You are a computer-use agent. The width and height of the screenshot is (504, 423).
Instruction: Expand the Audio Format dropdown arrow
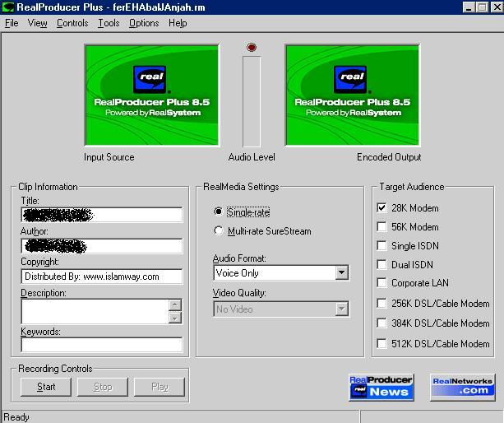(x=342, y=272)
